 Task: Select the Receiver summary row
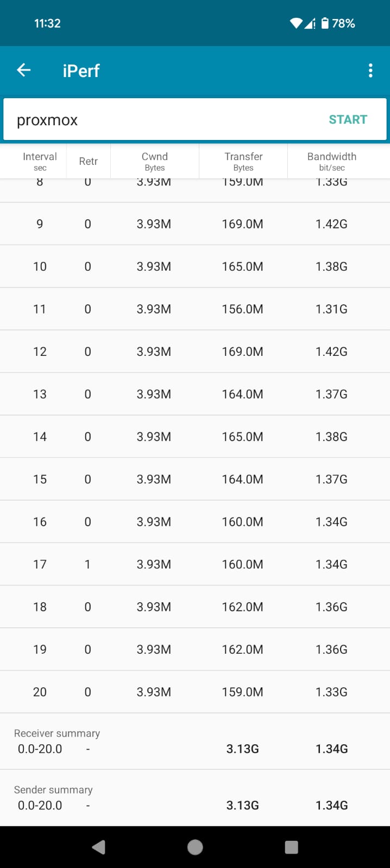pos(195,742)
